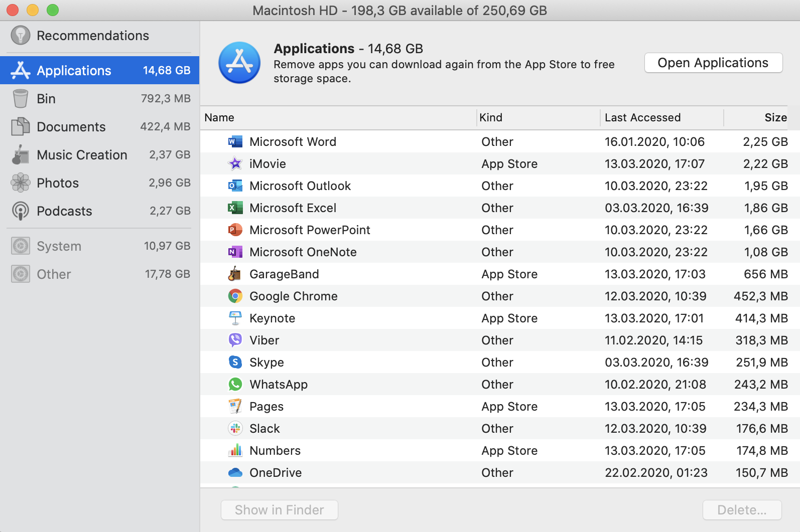Click the large App Store header icon
Screen dimensions: 800x532
[239, 63]
